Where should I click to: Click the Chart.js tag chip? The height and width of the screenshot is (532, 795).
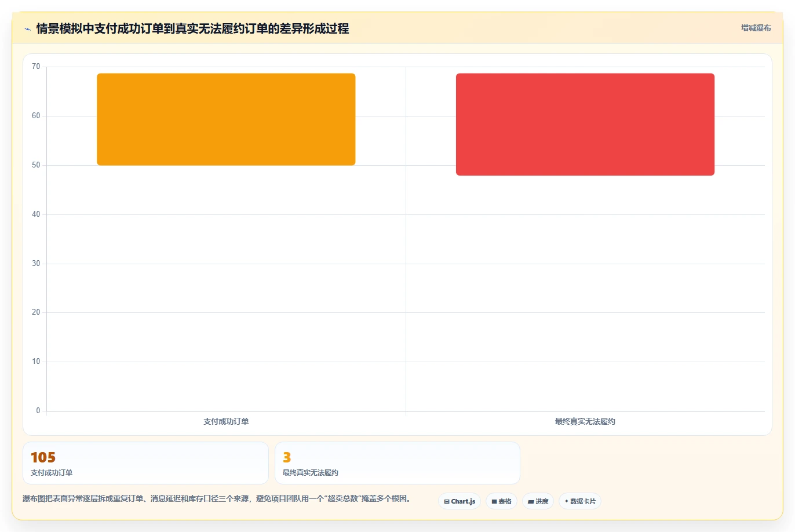coord(460,501)
